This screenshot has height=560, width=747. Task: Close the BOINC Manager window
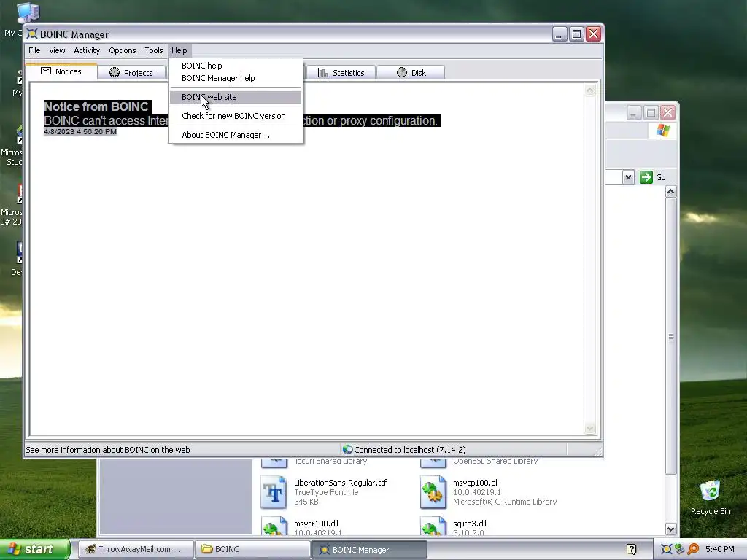pos(594,34)
